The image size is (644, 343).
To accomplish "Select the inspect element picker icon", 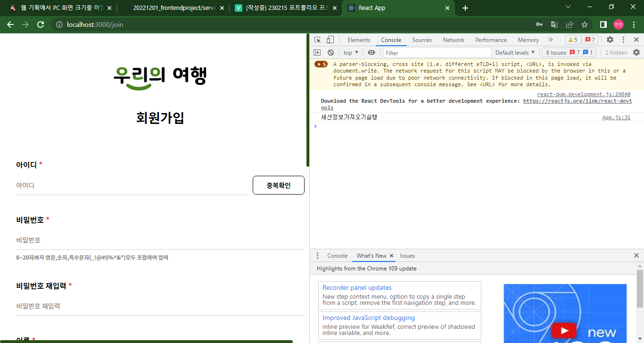I will point(318,40).
